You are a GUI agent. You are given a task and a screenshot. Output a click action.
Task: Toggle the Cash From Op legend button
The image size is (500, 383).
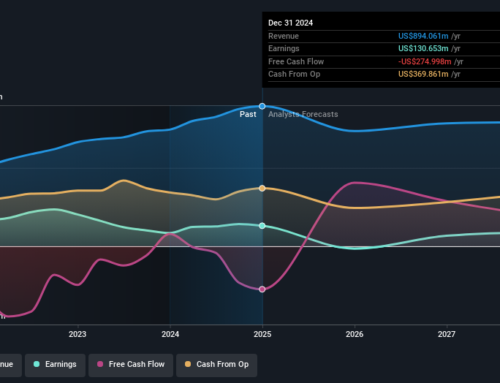pyautogui.click(x=216, y=365)
